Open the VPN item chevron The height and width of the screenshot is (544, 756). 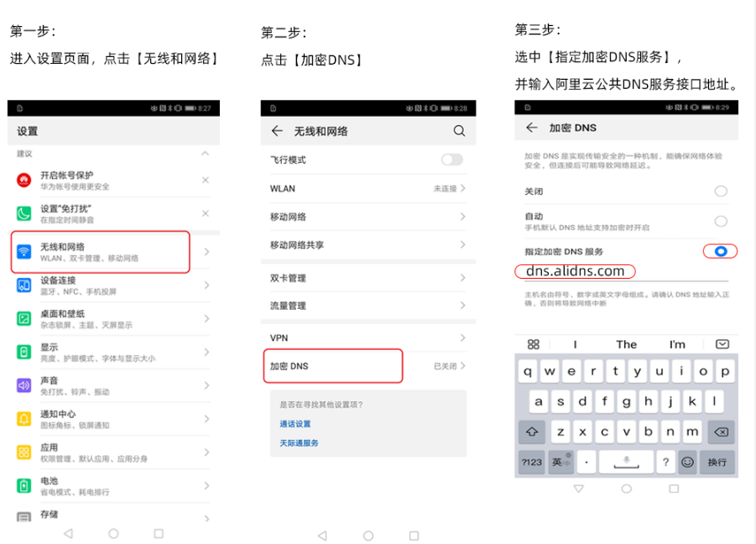(463, 337)
